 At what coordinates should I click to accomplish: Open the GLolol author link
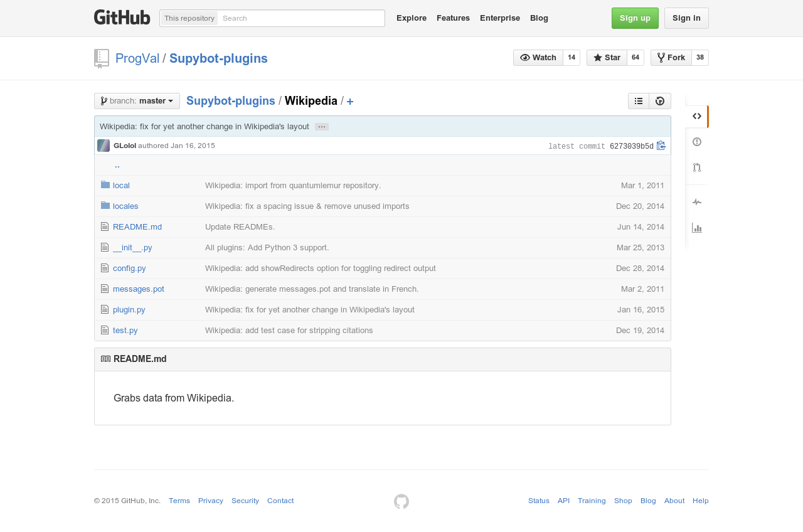125,146
